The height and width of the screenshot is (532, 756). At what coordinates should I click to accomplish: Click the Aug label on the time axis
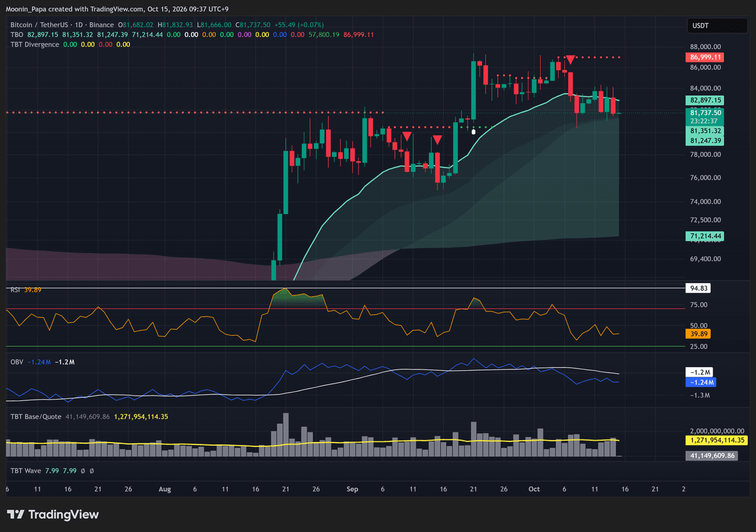coord(165,489)
